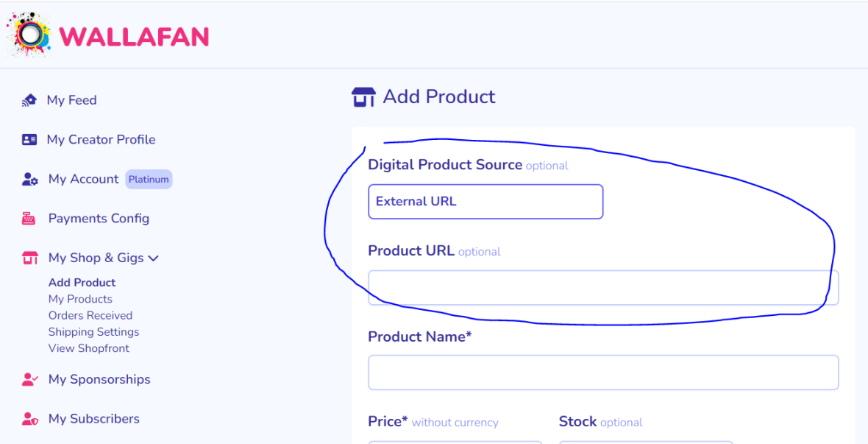
Task: Focus the Product Name text field
Action: click(603, 373)
